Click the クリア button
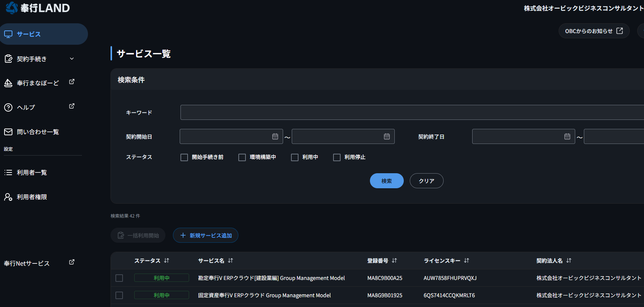644x307 pixels. tap(427, 181)
